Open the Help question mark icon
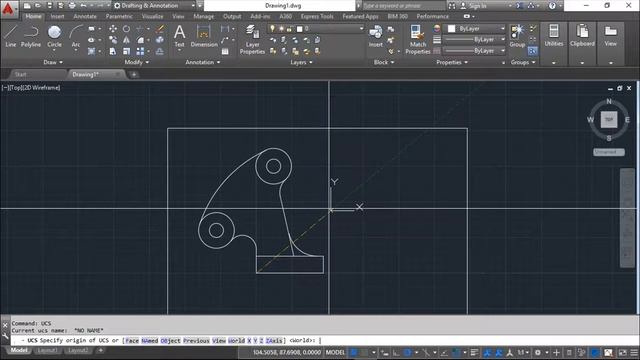The width and height of the screenshot is (640, 360). (552, 6)
